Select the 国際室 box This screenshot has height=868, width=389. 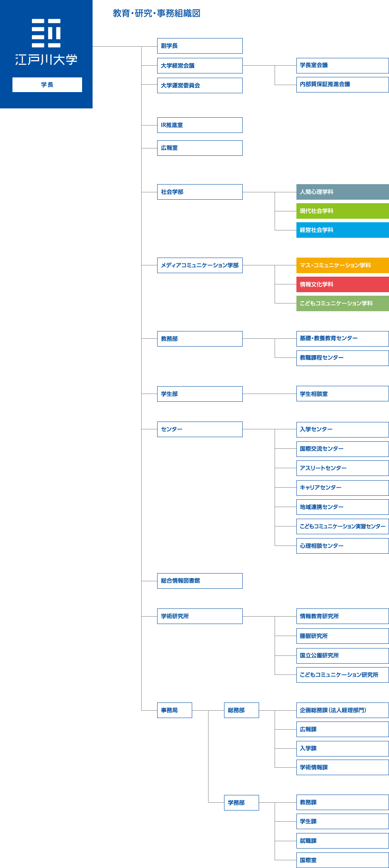pyautogui.click(x=343, y=860)
